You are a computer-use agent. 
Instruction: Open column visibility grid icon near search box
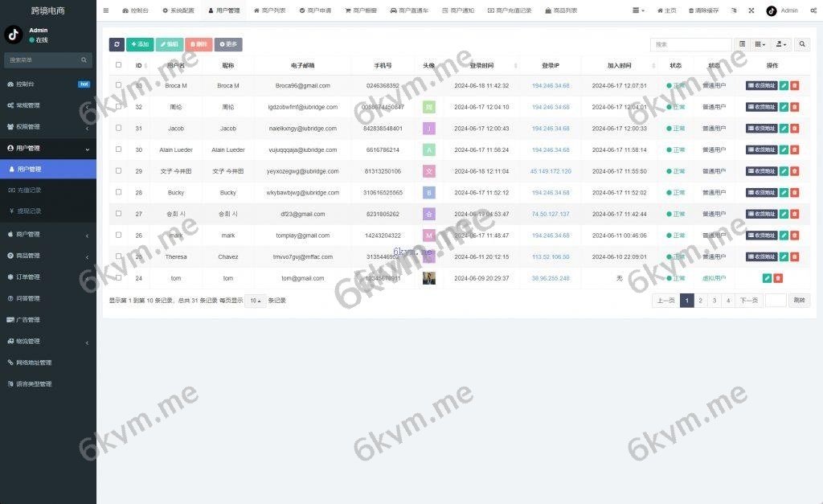pos(758,44)
